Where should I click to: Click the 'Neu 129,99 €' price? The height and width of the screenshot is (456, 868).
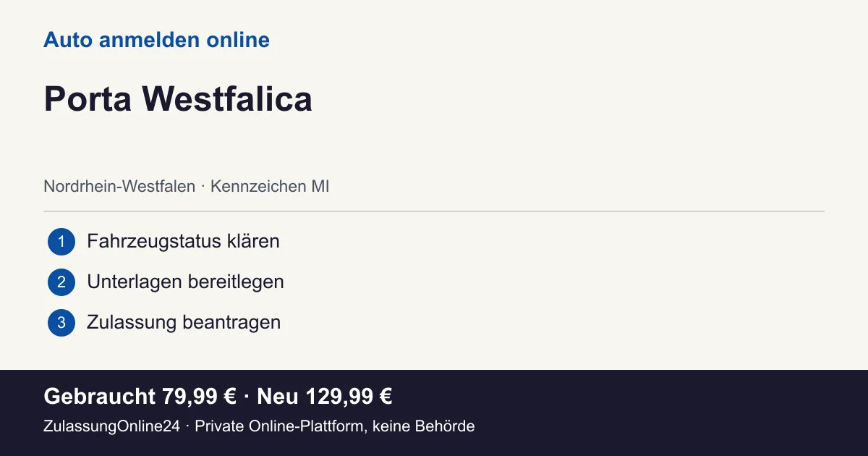tap(325, 397)
